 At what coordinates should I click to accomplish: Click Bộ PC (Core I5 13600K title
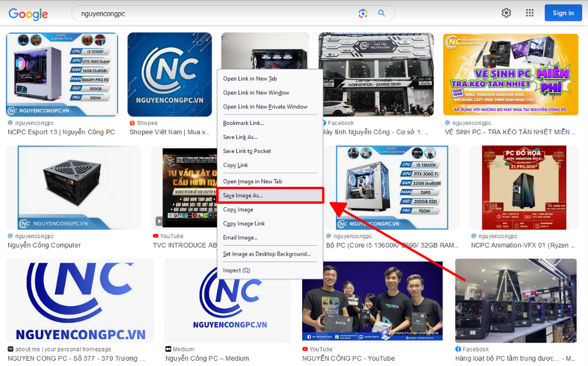(392, 245)
